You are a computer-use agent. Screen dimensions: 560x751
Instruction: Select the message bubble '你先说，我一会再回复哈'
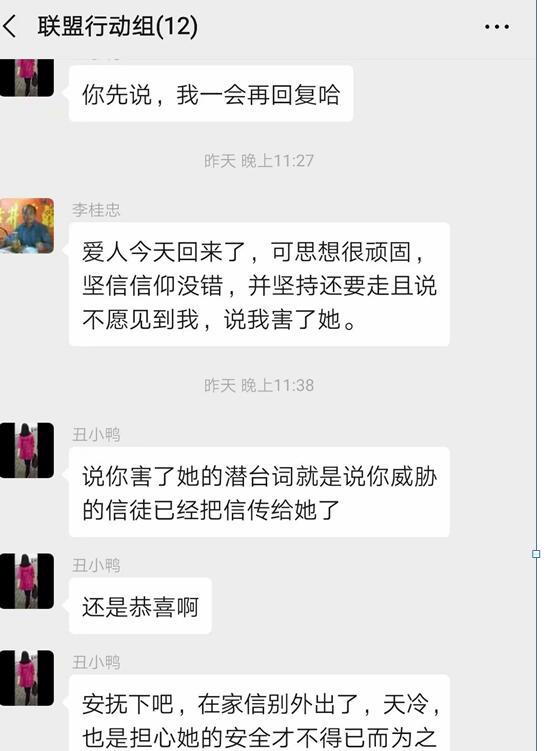coord(211,93)
